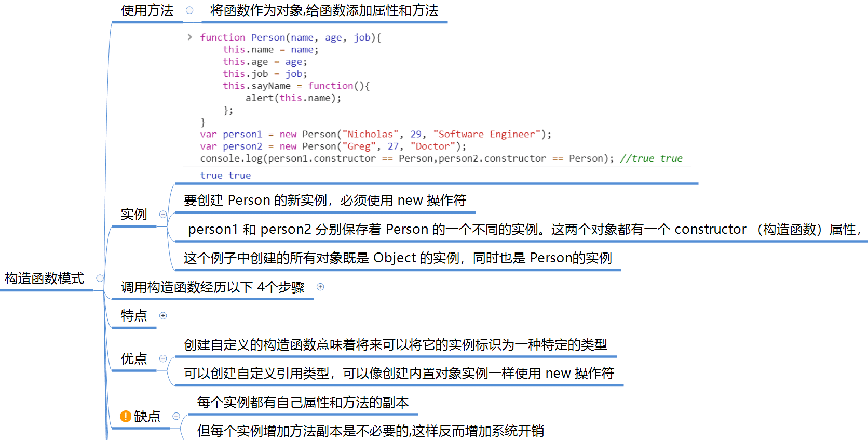Select topic 可以创建自定义引用类型
The width and height of the screenshot is (868, 440).
399,373
